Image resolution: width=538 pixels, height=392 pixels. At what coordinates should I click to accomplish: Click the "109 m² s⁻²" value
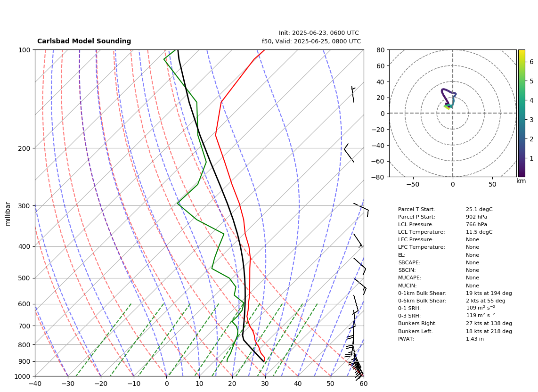[x=481, y=308]
